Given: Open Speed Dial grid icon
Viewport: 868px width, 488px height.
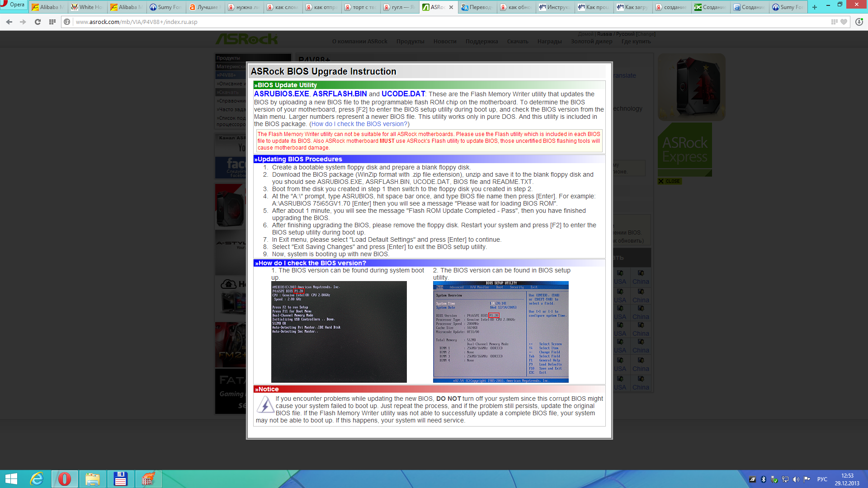Looking at the screenshot, I should click(52, 22).
